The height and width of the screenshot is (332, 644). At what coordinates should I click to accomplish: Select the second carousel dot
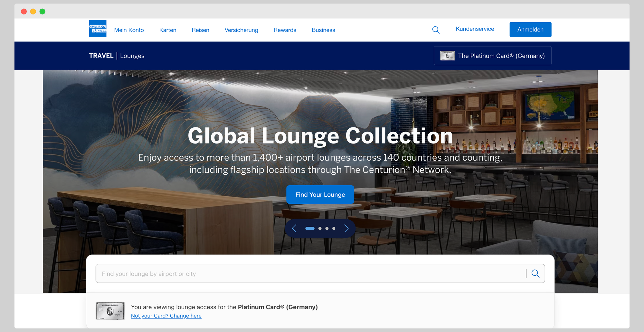[x=320, y=228]
